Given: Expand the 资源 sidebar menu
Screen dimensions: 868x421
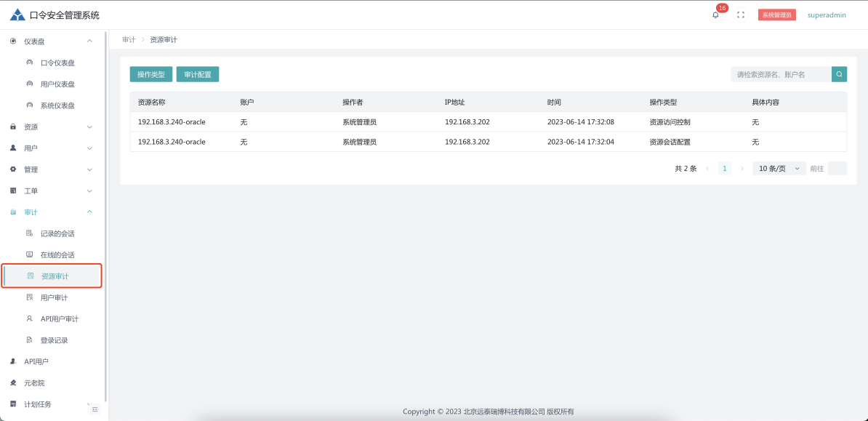Looking at the screenshot, I should [x=51, y=127].
